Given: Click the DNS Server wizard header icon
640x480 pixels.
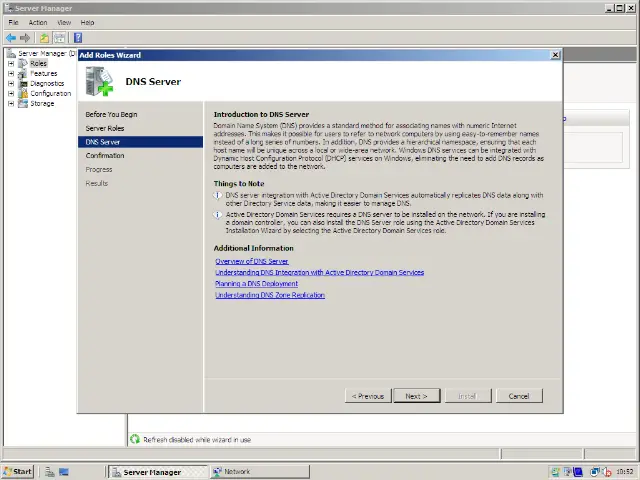Looking at the screenshot, I should click(99, 81).
